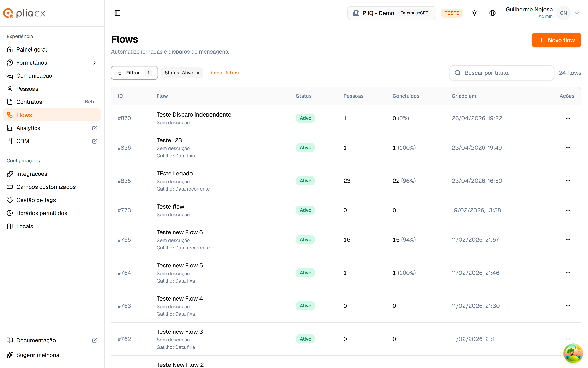Open Locais settings

point(52,226)
